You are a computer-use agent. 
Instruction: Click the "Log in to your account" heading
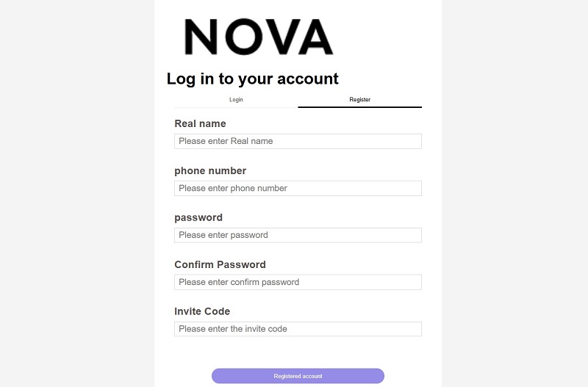pyautogui.click(x=252, y=79)
